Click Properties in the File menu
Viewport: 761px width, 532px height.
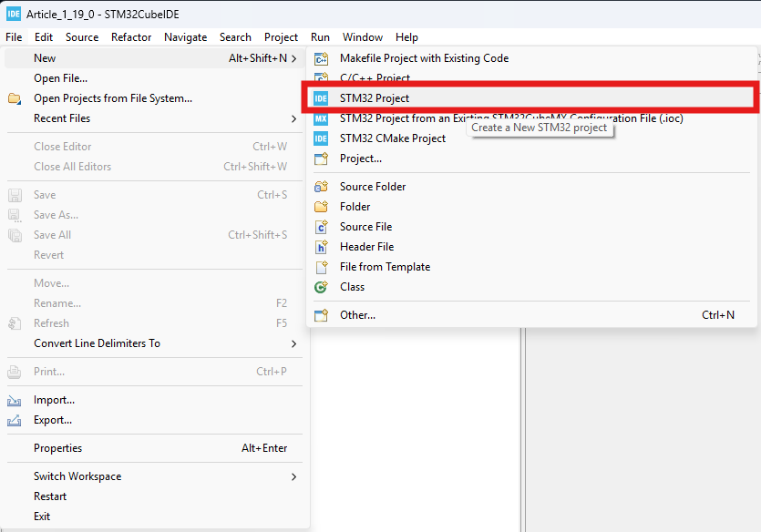57,448
